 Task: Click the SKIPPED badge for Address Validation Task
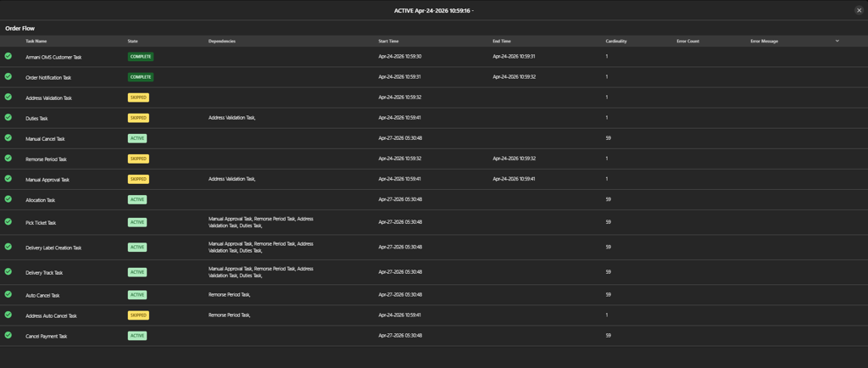click(x=138, y=98)
